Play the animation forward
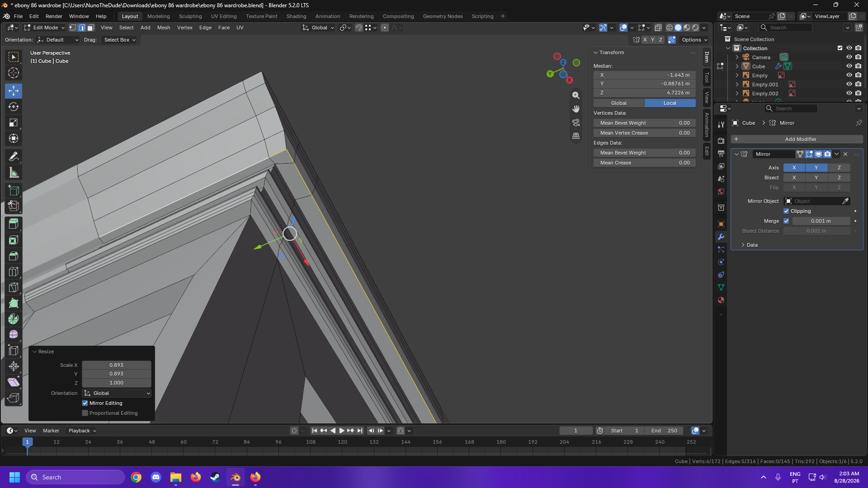 pos(342,431)
